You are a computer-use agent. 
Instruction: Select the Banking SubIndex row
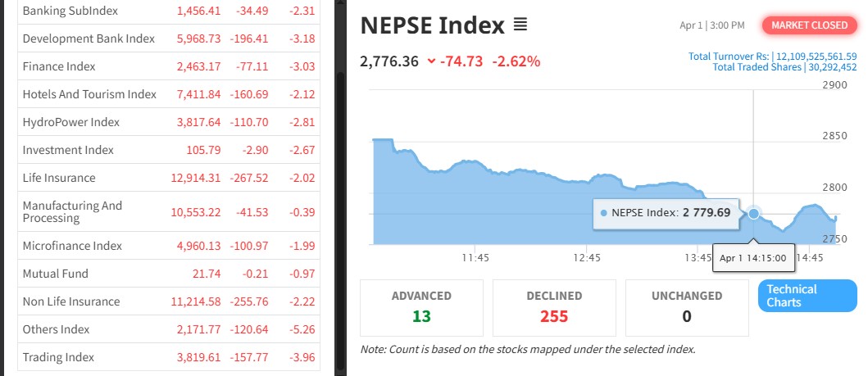tap(70, 11)
